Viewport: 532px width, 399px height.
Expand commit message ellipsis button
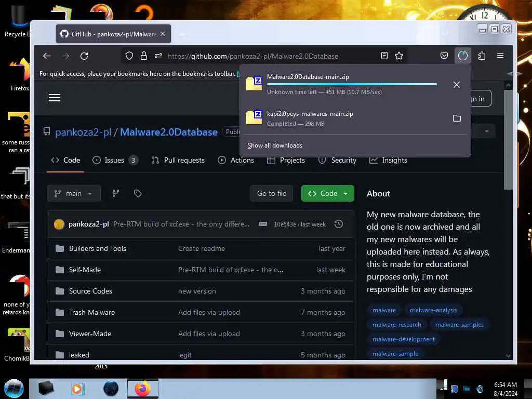(262, 224)
